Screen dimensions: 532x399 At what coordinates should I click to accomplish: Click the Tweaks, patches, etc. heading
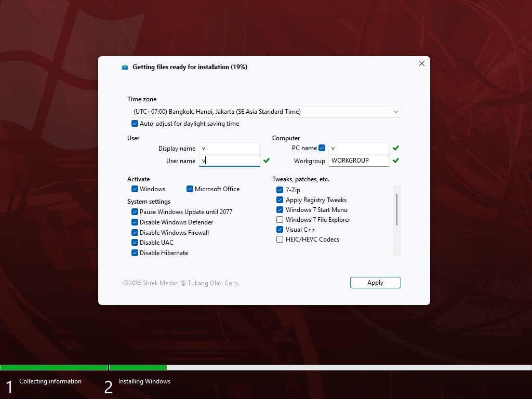click(x=301, y=179)
